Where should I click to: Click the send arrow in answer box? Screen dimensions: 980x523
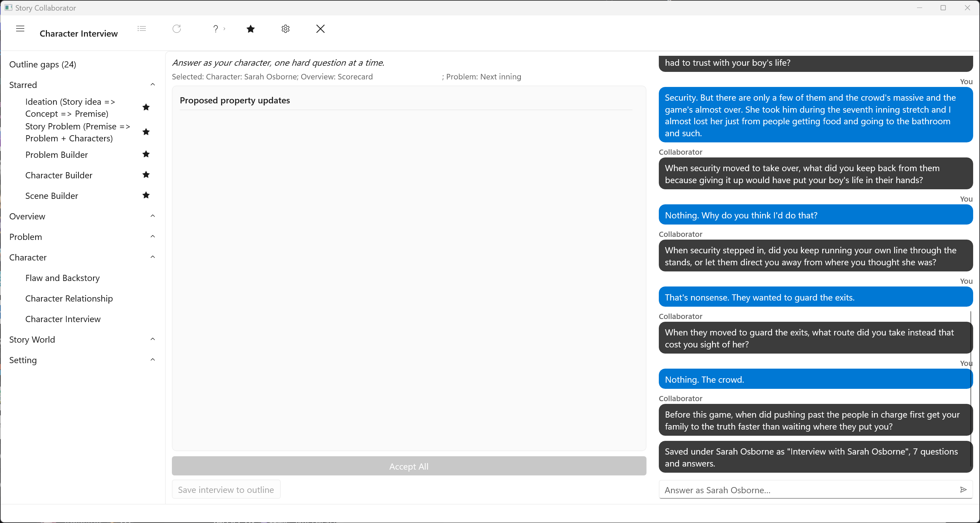(963, 489)
